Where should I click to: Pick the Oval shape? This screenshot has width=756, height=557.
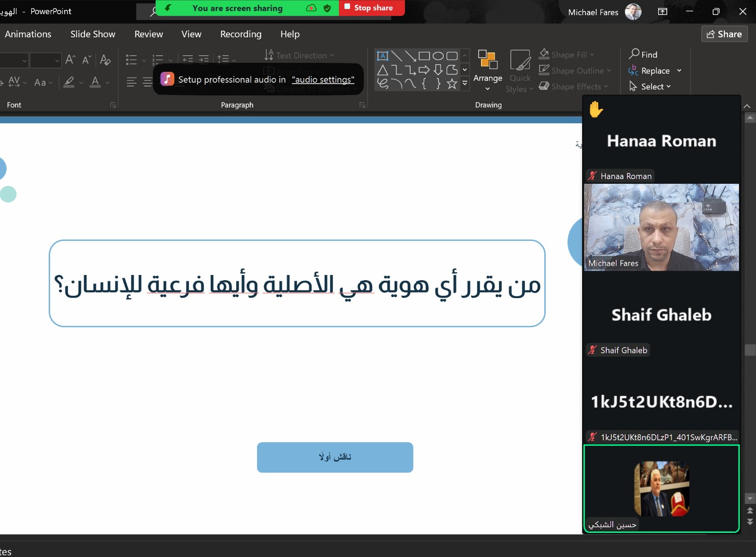(438, 56)
